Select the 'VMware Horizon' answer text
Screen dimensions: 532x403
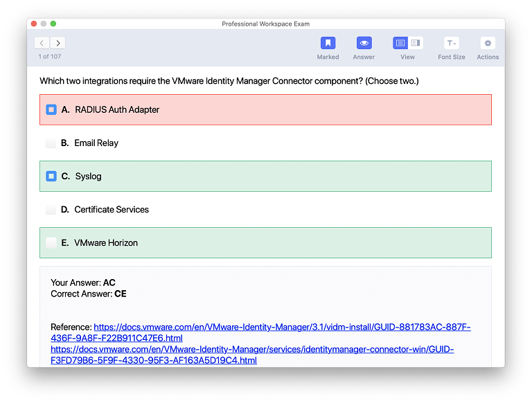click(x=106, y=242)
